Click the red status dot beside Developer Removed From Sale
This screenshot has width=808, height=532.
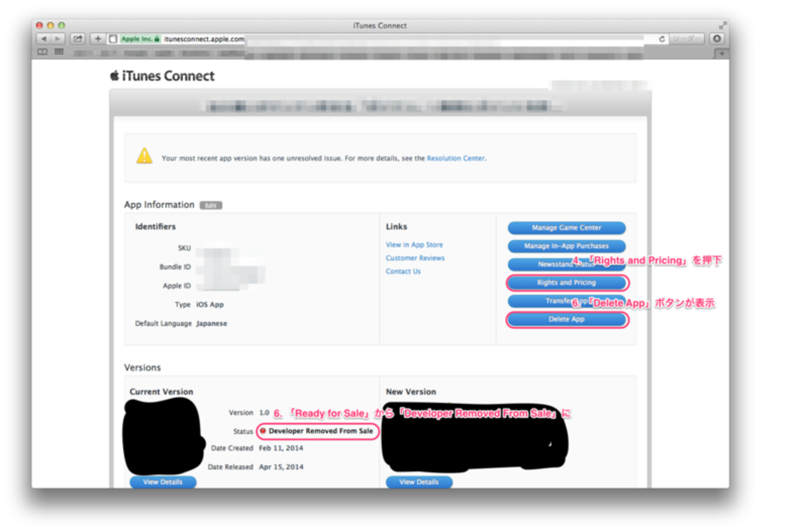pyautogui.click(x=263, y=431)
